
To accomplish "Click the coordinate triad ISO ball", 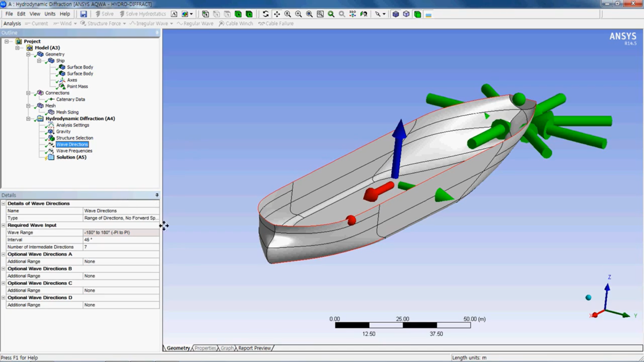I will pyautogui.click(x=588, y=298).
